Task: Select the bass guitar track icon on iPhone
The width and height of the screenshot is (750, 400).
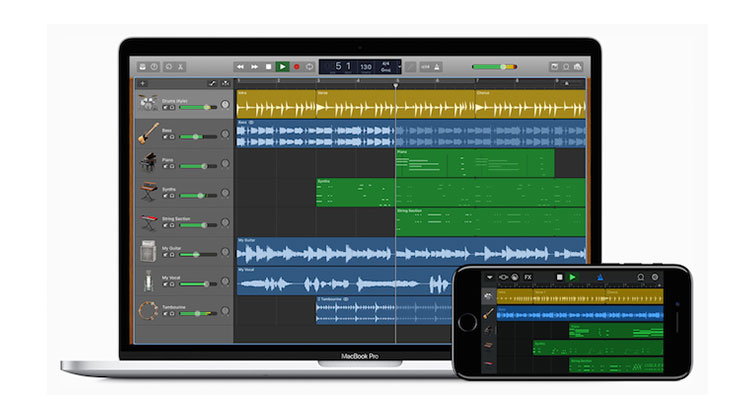Action: tap(488, 314)
